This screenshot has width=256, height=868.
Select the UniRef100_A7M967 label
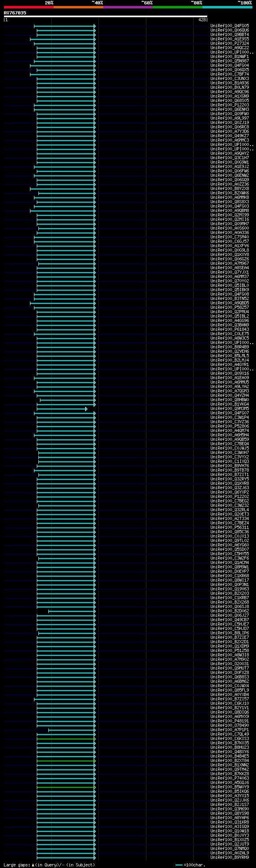tap(230, 263)
